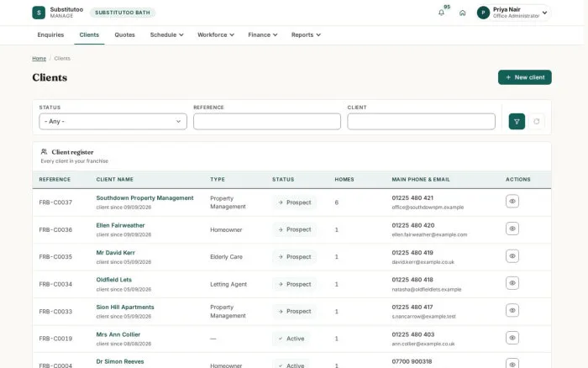The height and width of the screenshot is (368, 588).
Task: Click phone number 01225 480 420
Action: point(413,225)
